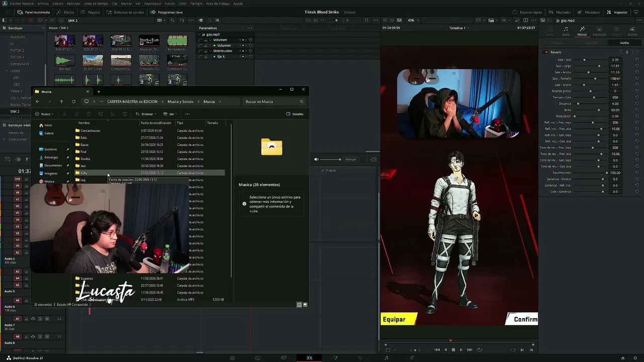
Task: Sort Explorer by Fecha de modificación column
Action: [x=156, y=123]
